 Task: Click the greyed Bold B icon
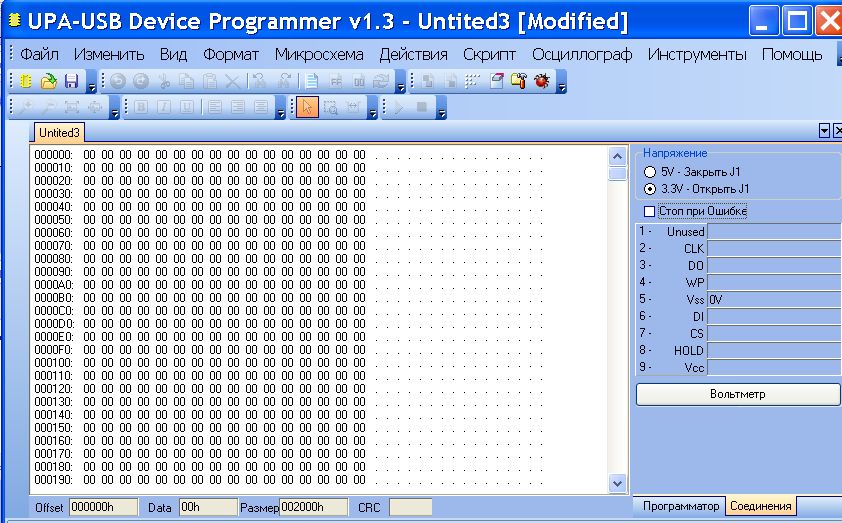(x=141, y=107)
